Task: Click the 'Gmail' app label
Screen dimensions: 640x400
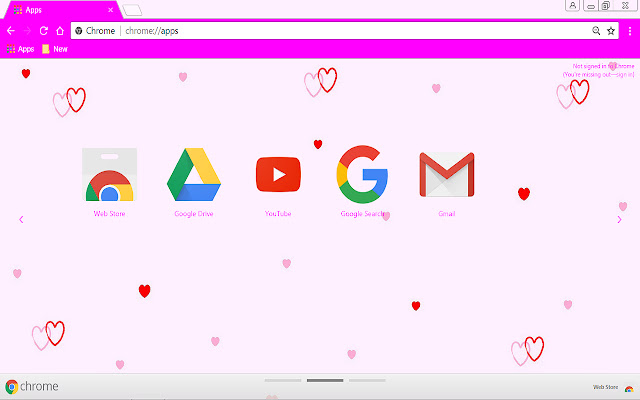Action: click(447, 213)
